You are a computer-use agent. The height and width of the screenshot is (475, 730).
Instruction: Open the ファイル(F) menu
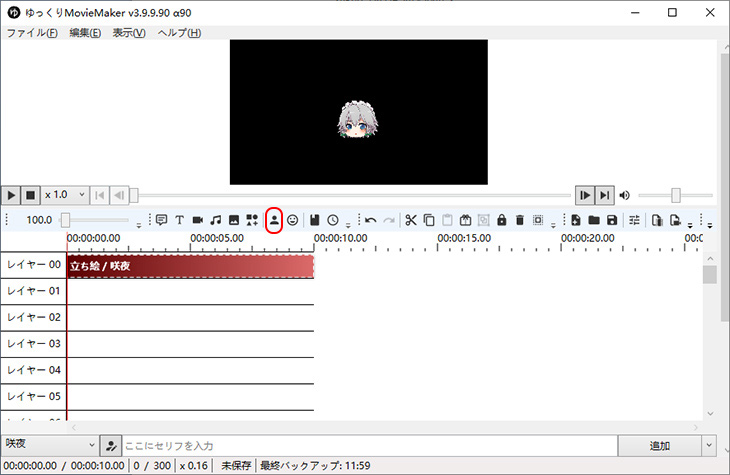click(x=32, y=33)
